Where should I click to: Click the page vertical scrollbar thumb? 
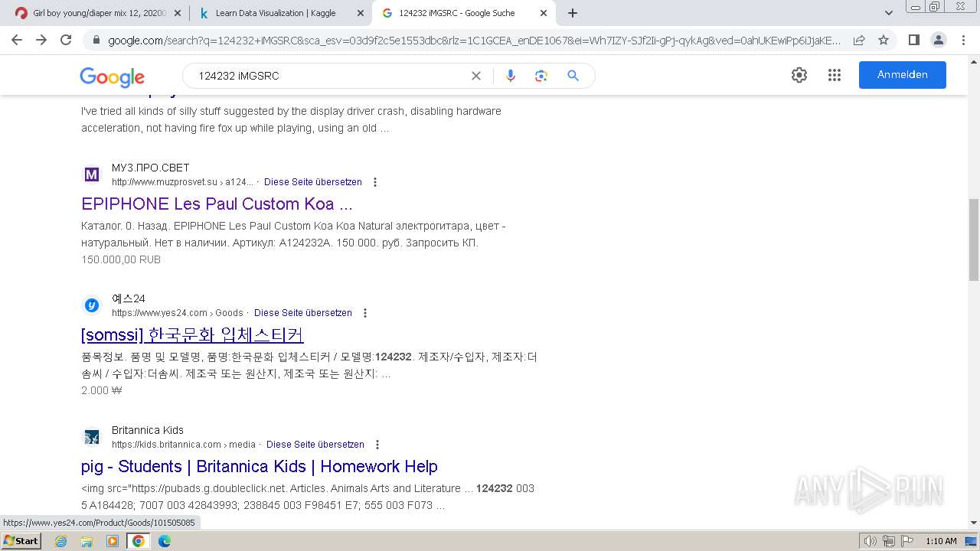click(974, 239)
